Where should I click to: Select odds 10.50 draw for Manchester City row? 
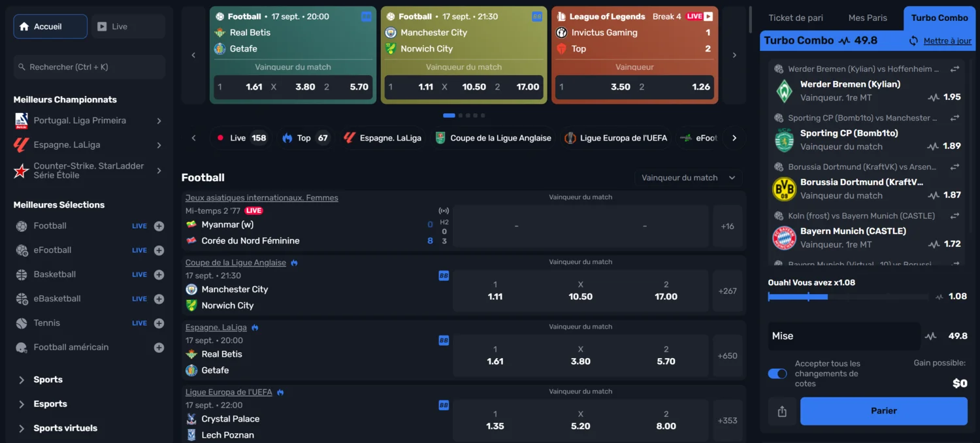tap(581, 291)
